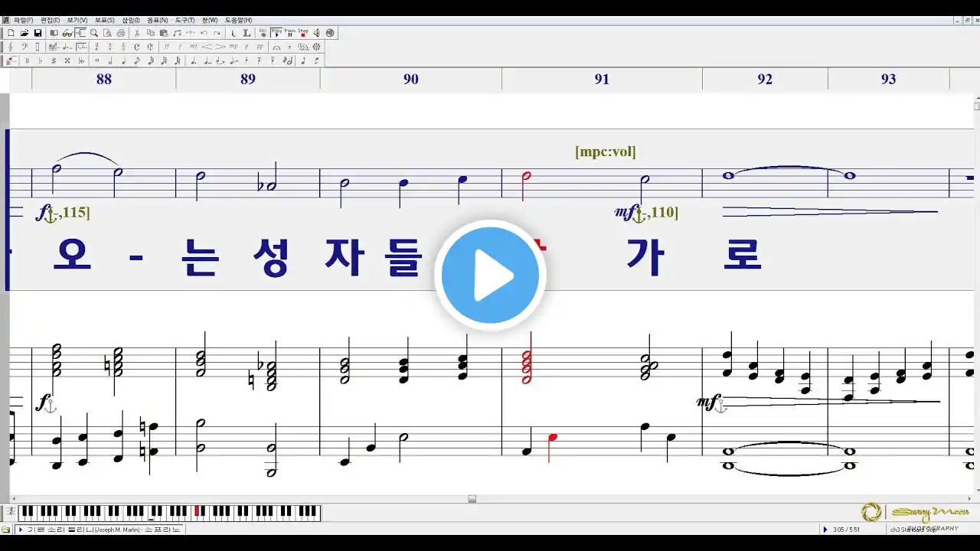The height and width of the screenshot is (551, 980).
Task: Open a file with the folder icon
Action: tap(24, 33)
